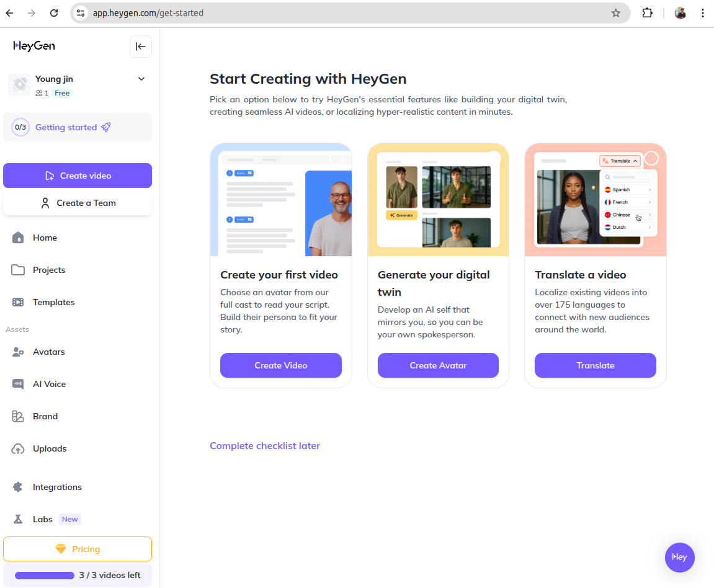Click the Uploads cloud icon
This screenshot has height=588, width=714.
point(18,449)
